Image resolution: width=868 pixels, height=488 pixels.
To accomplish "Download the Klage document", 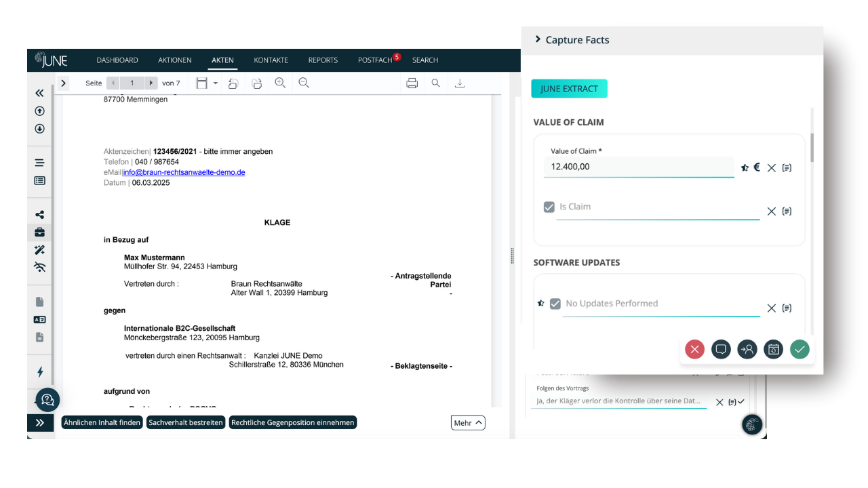I will pyautogui.click(x=460, y=83).
